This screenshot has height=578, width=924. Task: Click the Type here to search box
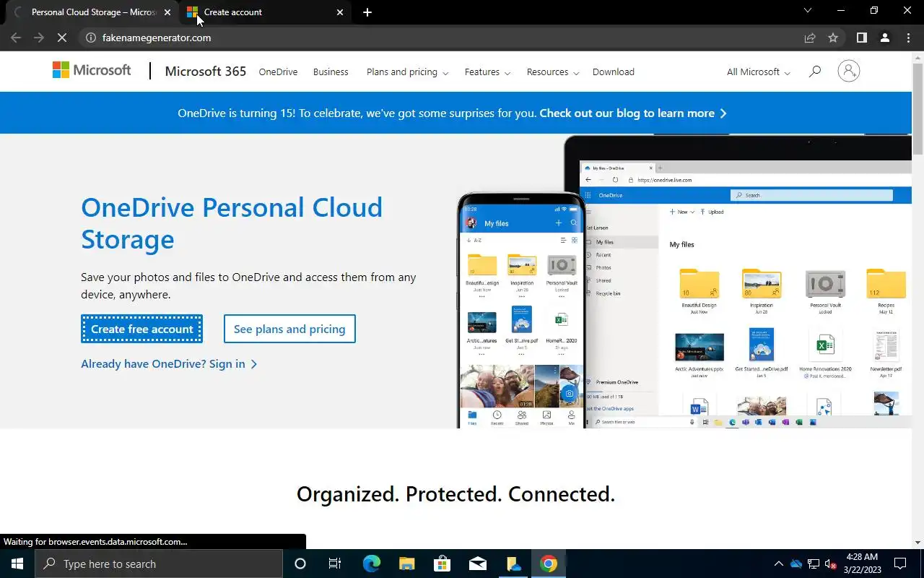point(159,564)
